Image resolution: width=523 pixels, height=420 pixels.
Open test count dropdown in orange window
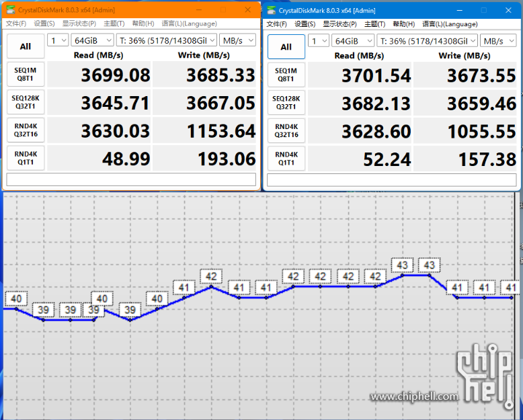(58, 40)
